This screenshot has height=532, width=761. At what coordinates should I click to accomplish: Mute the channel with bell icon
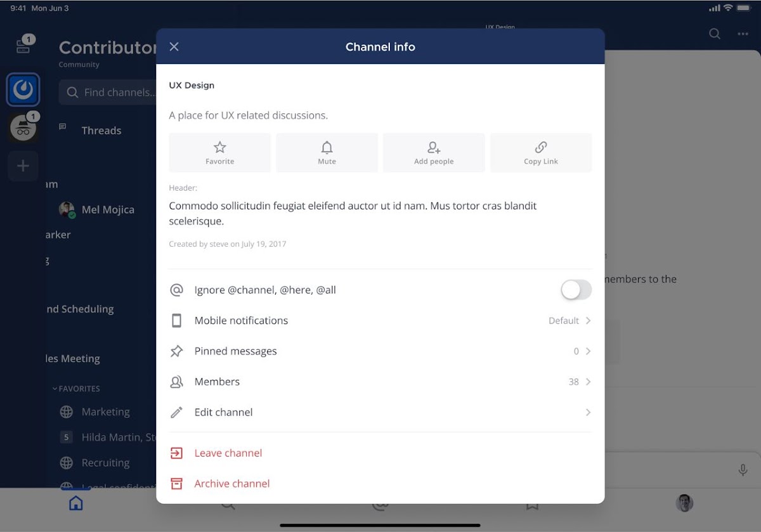(x=327, y=148)
